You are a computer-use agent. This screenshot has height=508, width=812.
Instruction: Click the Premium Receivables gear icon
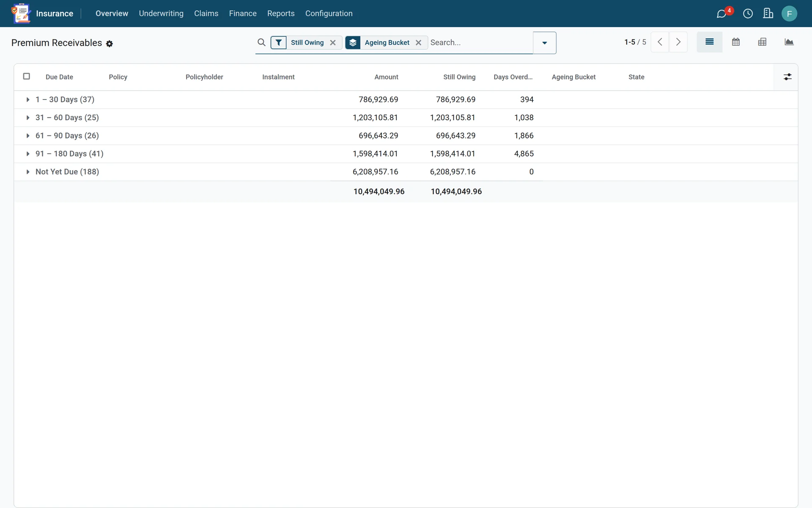(110, 44)
